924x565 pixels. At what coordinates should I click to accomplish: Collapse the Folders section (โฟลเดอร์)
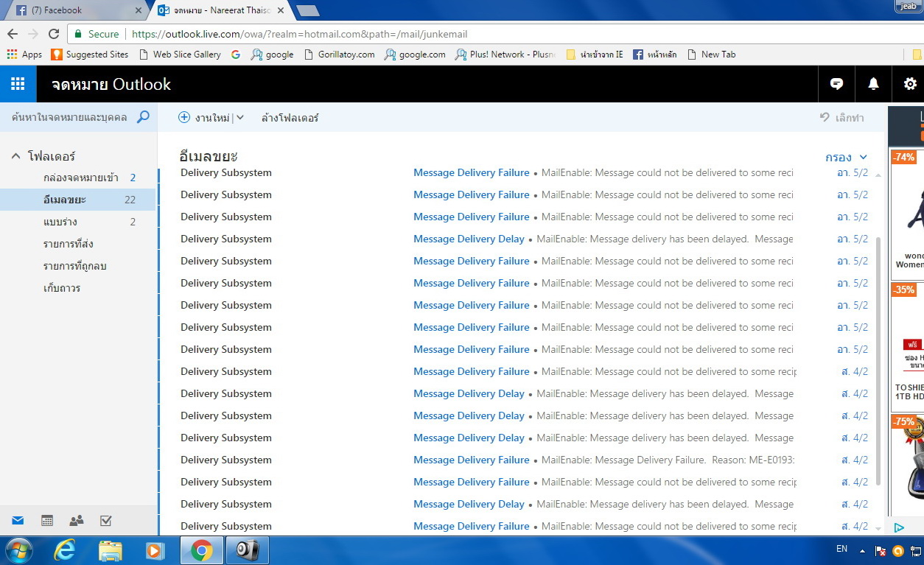(15, 156)
